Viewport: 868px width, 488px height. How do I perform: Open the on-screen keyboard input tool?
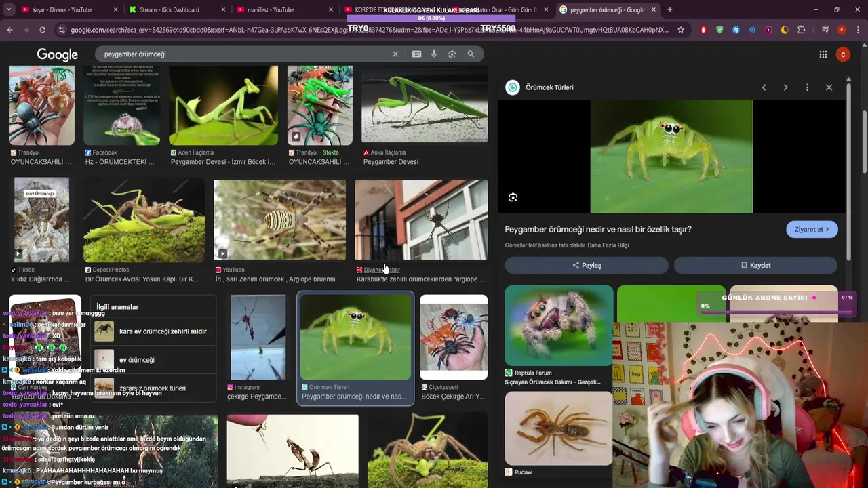tap(416, 54)
